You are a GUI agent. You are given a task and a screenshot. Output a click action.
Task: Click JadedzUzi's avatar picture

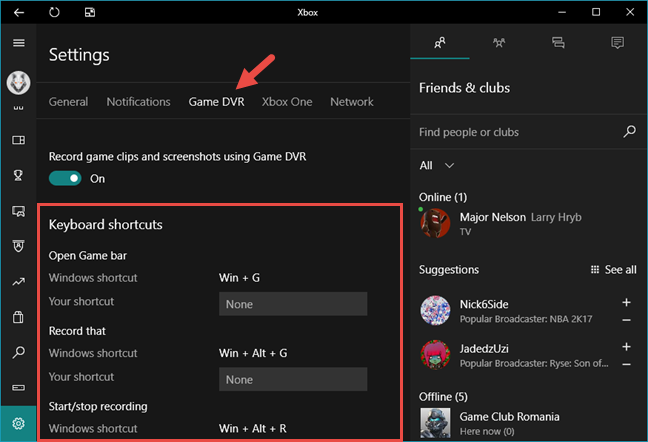(x=435, y=354)
